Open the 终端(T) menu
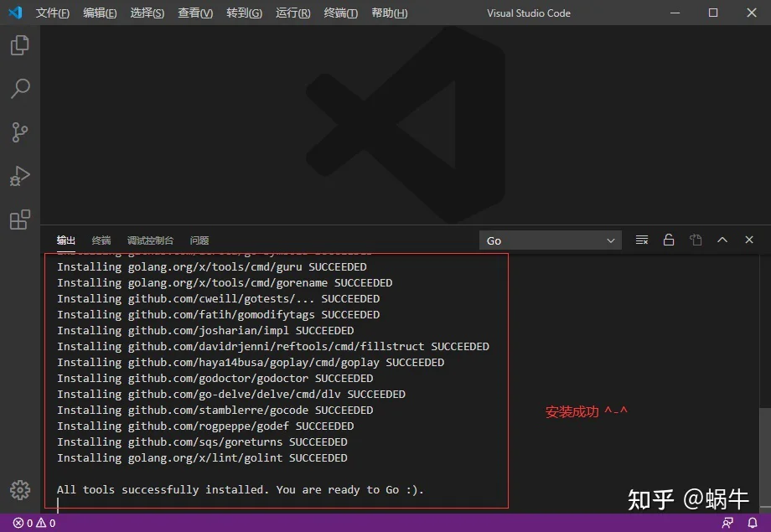This screenshot has width=771, height=532. coord(341,13)
